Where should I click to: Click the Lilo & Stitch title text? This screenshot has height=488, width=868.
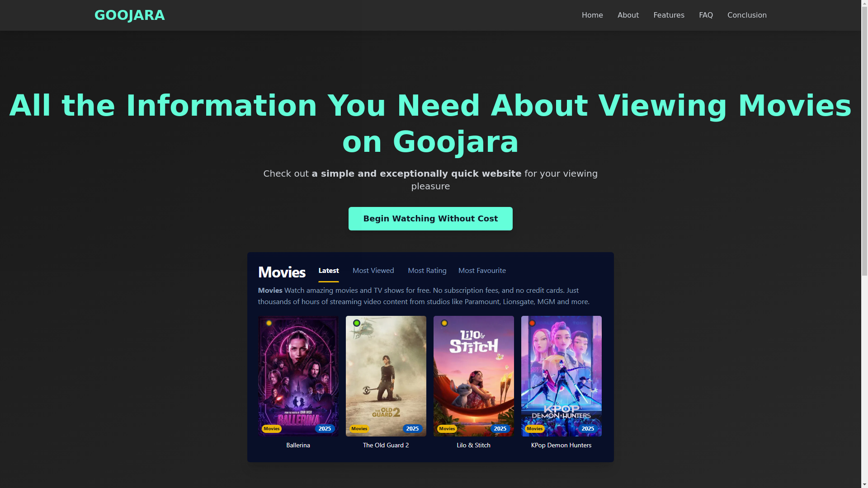(x=474, y=446)
